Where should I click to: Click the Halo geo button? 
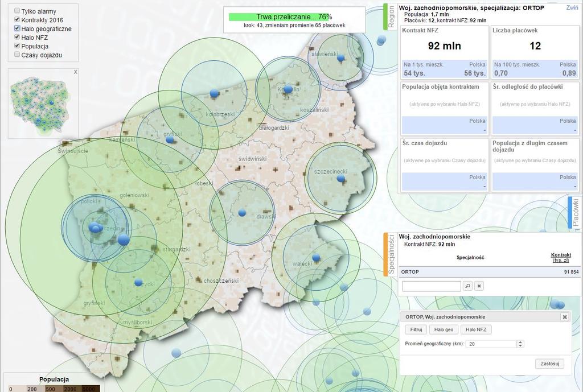tap(444, 329)
